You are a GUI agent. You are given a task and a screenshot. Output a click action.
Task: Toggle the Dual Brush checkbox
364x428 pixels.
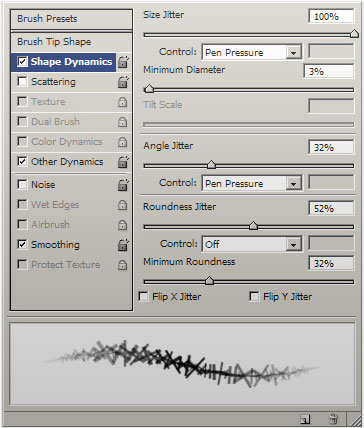[x=22, y=122]
